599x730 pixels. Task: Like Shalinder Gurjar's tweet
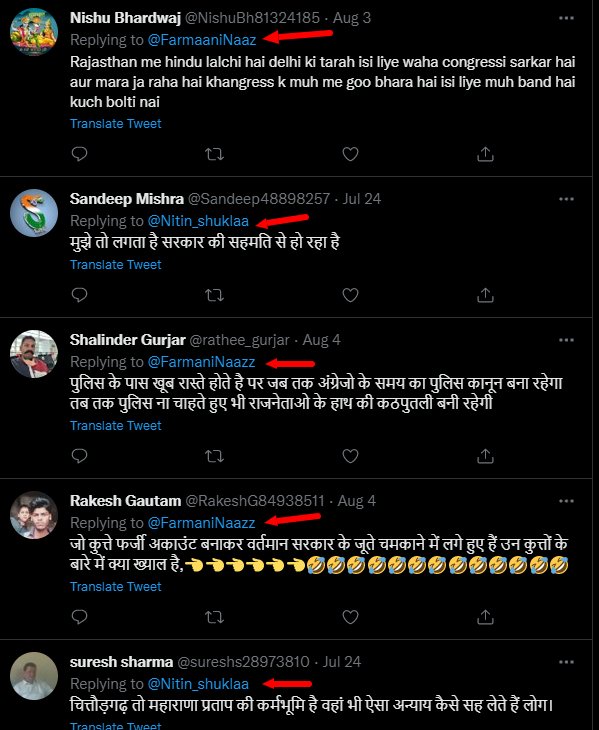click(x=350, y=456)
